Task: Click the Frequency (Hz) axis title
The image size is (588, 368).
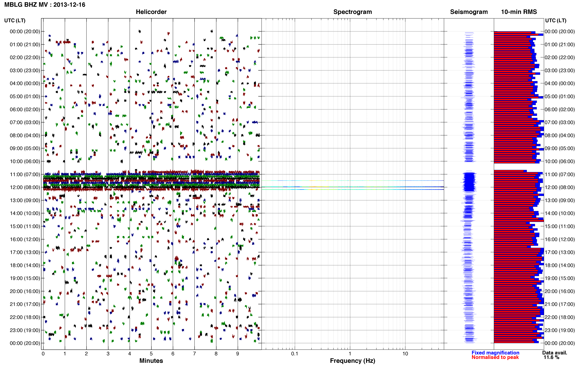Action: (x=352, y=361)
